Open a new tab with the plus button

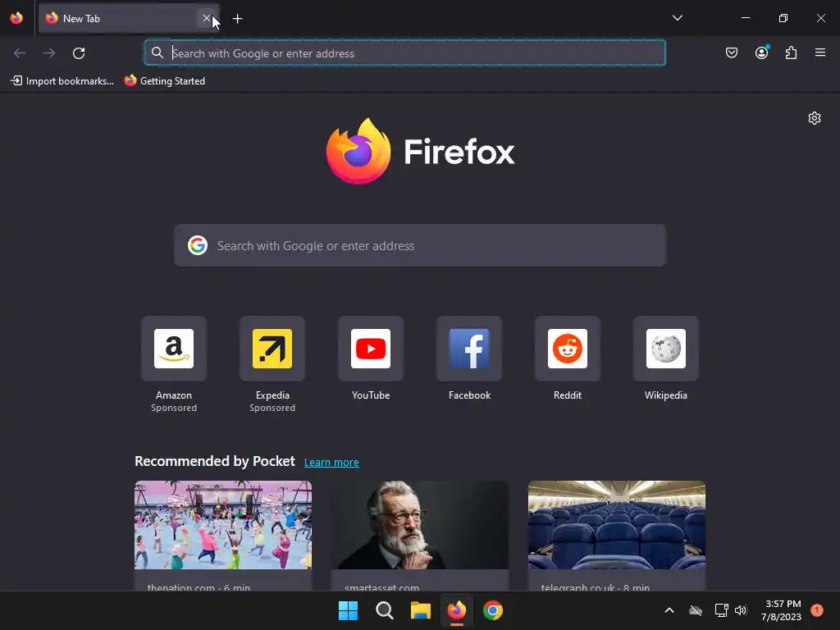(238, 19)
